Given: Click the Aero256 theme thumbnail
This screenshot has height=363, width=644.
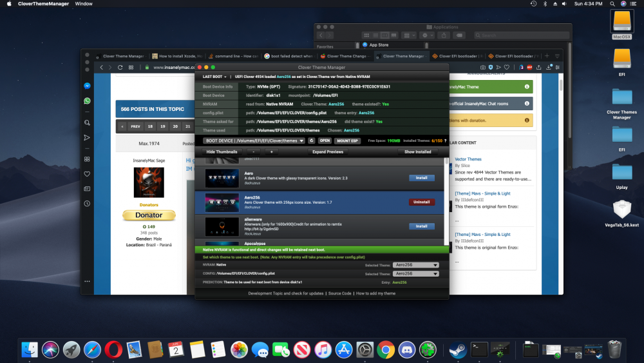Looking at the screenshot, I should [222, 202].
